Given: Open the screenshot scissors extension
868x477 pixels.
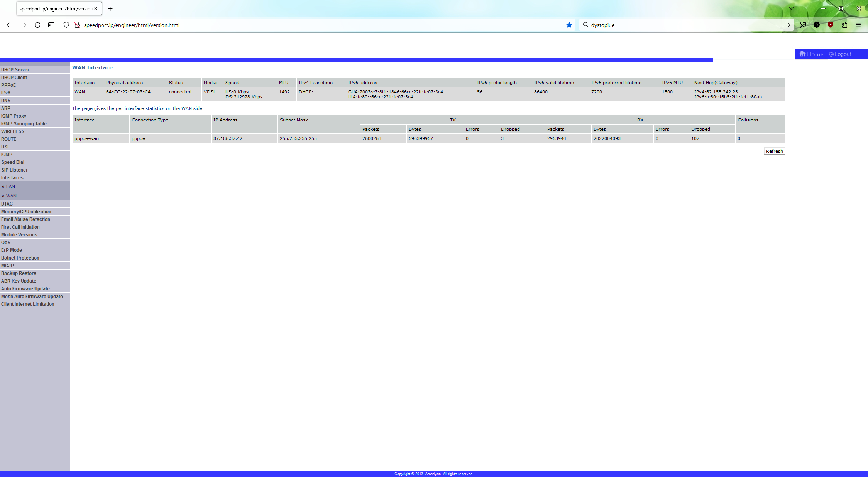Looking at the screenshot, I should click(x=803, y=25).
